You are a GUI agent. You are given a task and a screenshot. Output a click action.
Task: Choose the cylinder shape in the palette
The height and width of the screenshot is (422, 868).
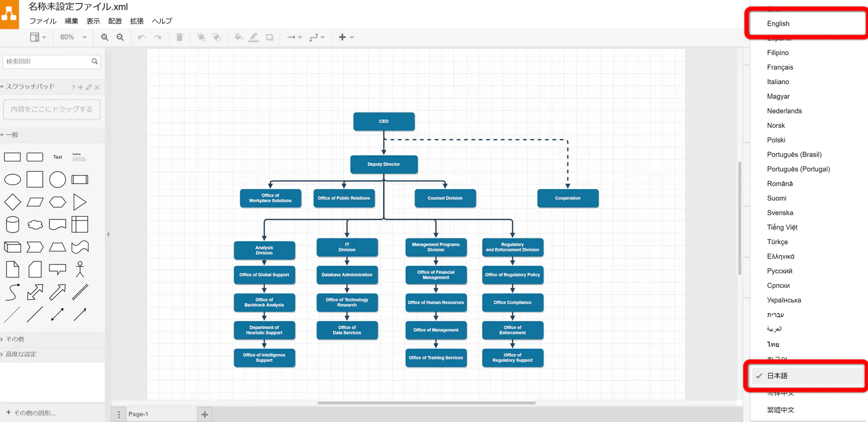coord(12,224)
